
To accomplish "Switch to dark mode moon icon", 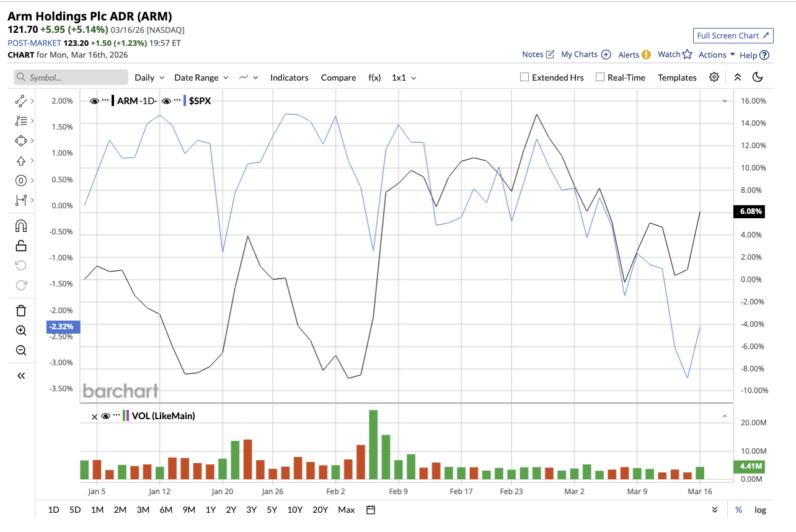I will click(757, 78).
